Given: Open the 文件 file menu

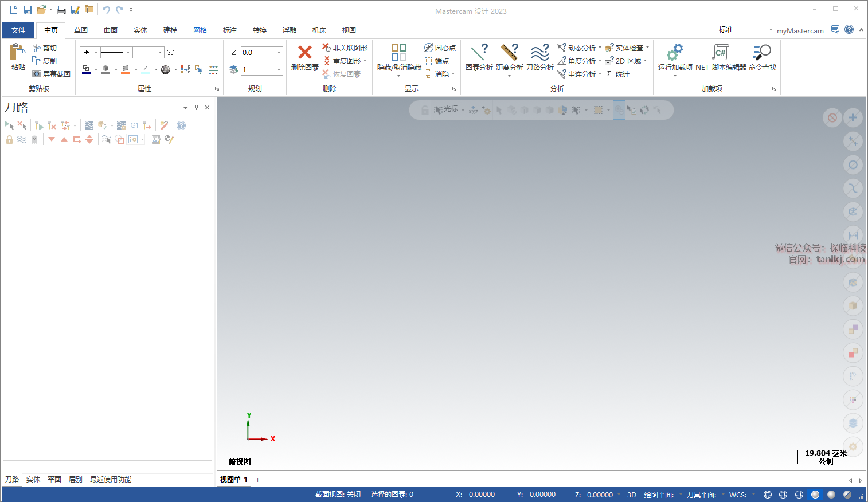Looking at the screenshot, I should (18, 30).
